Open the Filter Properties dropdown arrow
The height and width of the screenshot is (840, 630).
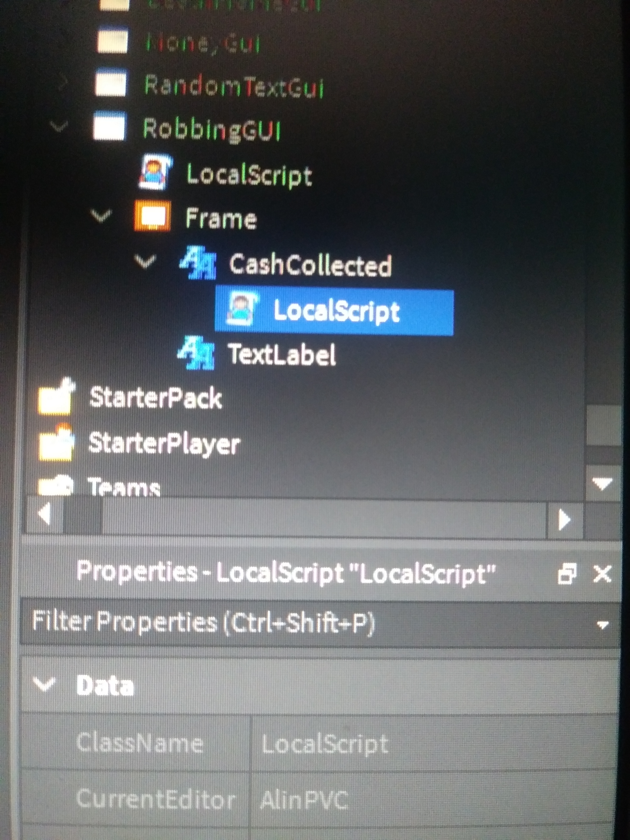(603, 625)
